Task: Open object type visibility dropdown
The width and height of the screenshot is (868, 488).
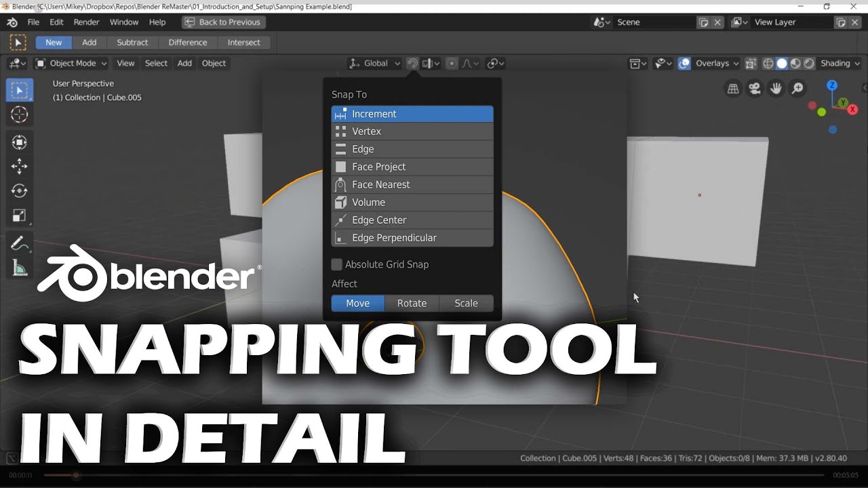Action: pyautogui.click(x=663, y=63)
